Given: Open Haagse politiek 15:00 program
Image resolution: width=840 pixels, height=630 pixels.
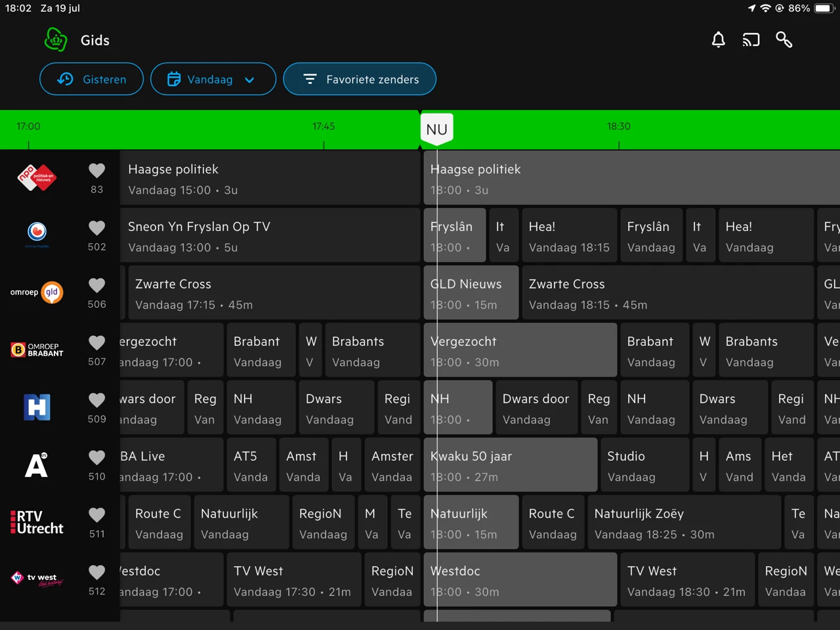Looking at the screenshot, I should [x=270, y=178].
